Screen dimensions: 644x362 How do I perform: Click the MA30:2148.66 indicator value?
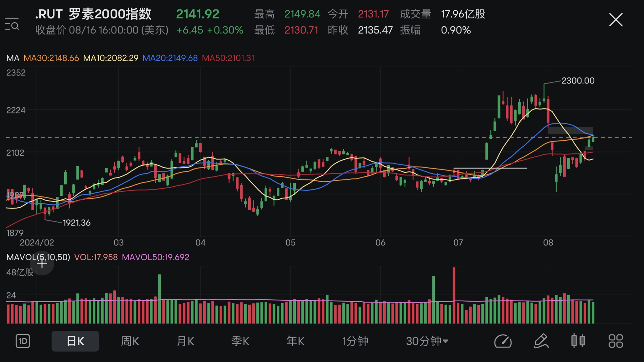[x=51, y=58]
